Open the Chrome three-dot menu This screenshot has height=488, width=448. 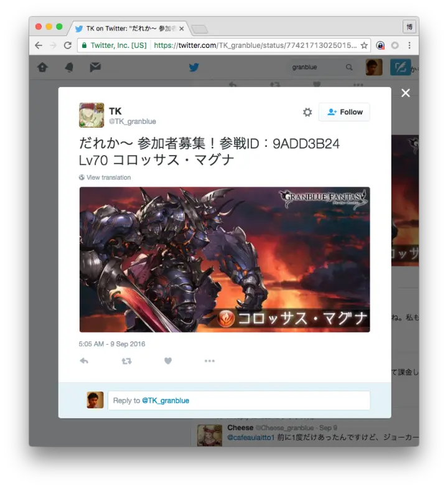(x=409, y=45)
